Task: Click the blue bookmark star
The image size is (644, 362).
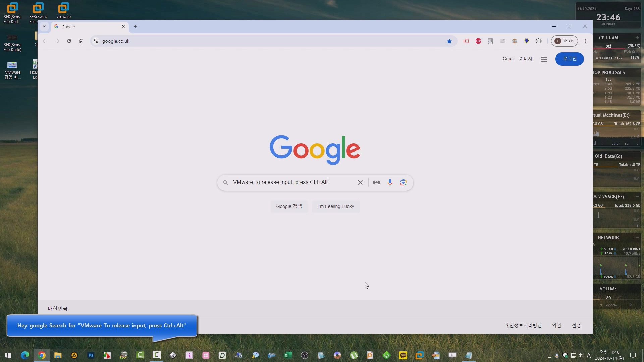Action: [449, 41]
